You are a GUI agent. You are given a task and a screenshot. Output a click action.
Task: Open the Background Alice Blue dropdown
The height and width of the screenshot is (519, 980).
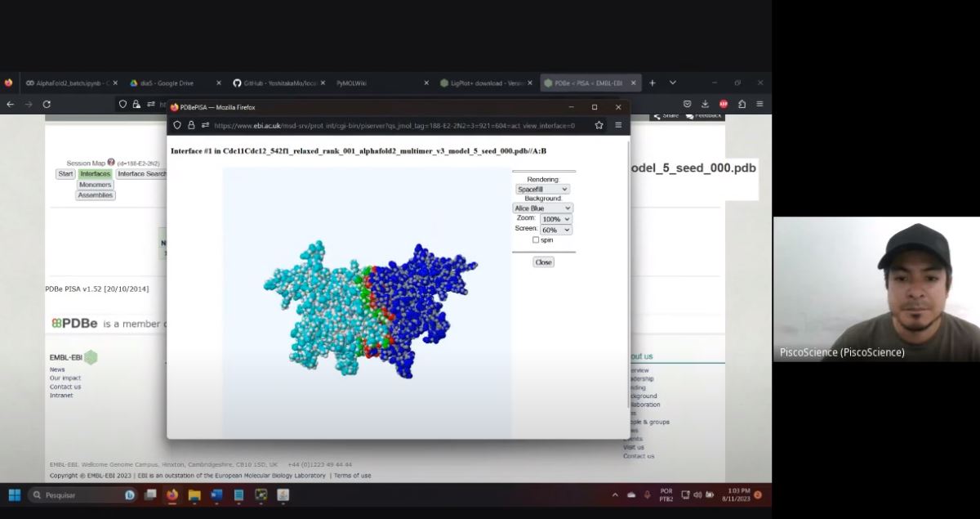[543, 208]
